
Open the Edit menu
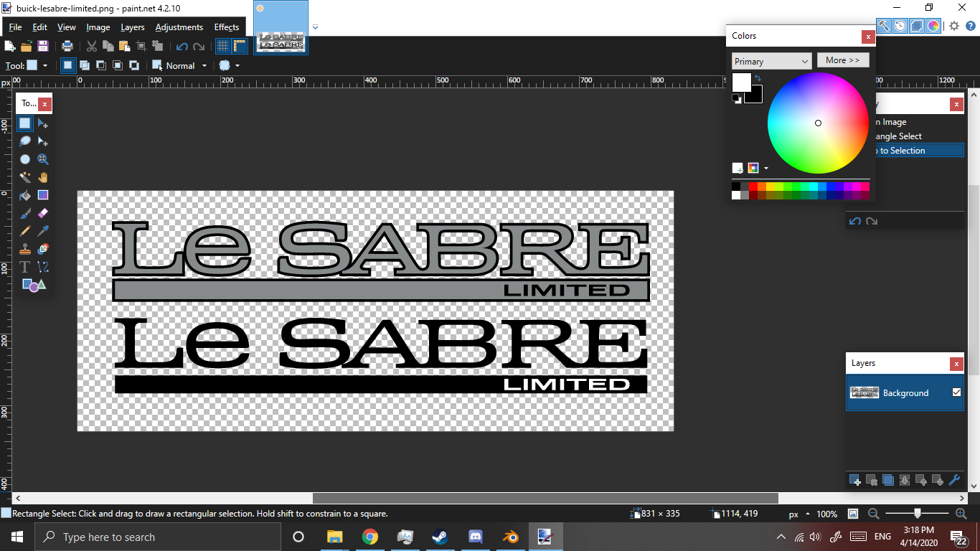tap(39, 27)
